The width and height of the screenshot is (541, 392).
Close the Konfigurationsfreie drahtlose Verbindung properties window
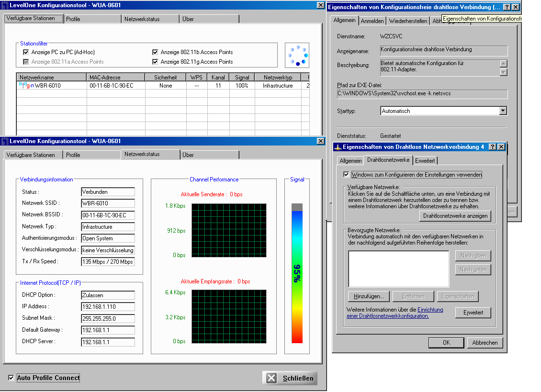516,7
